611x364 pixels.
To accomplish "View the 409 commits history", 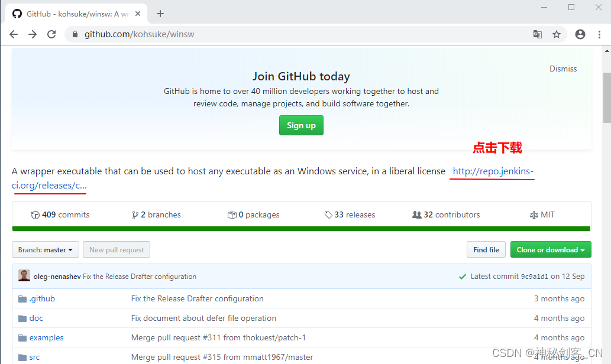I will tap(60, 214).
